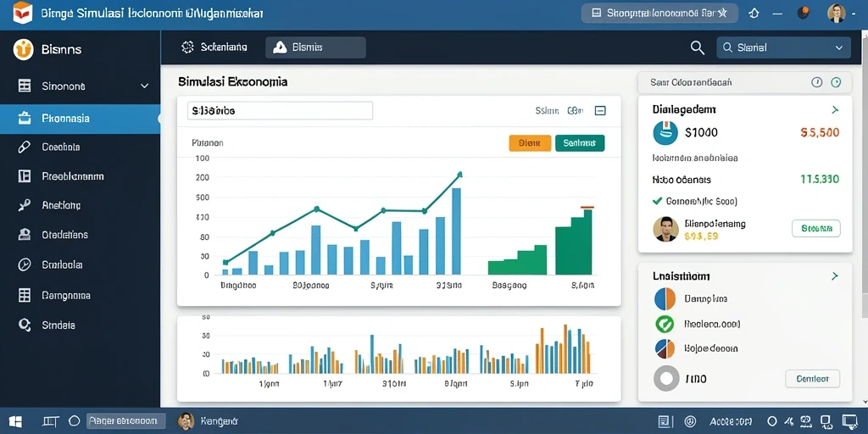Click the Cenlear button
This screenshot has height=434, width=868.
(x=813, y=379)
